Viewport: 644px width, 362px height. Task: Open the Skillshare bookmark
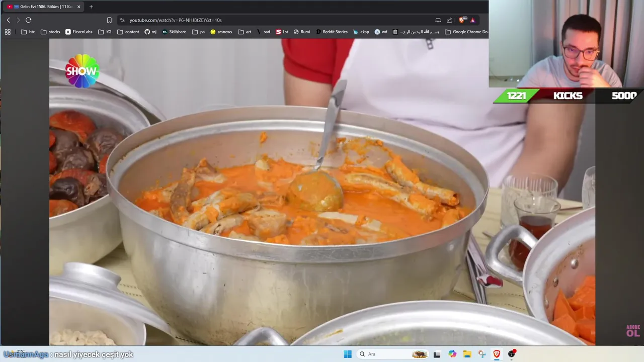point(174,32)
